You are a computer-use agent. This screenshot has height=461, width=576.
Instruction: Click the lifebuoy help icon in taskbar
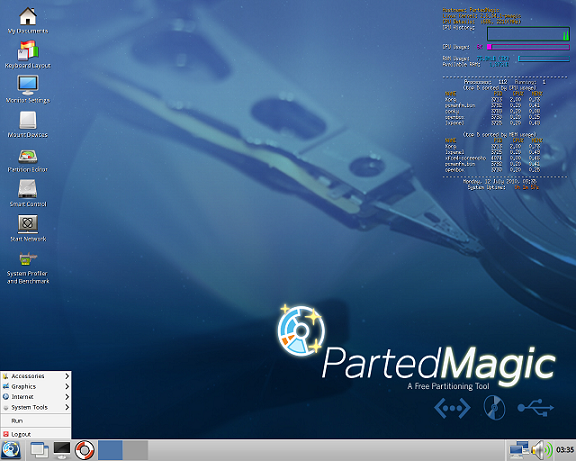pos(84,450)
